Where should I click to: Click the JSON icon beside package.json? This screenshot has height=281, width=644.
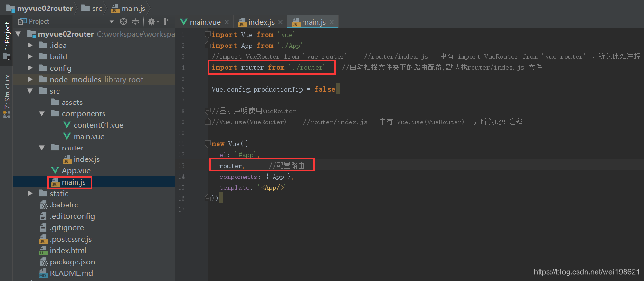43,262
